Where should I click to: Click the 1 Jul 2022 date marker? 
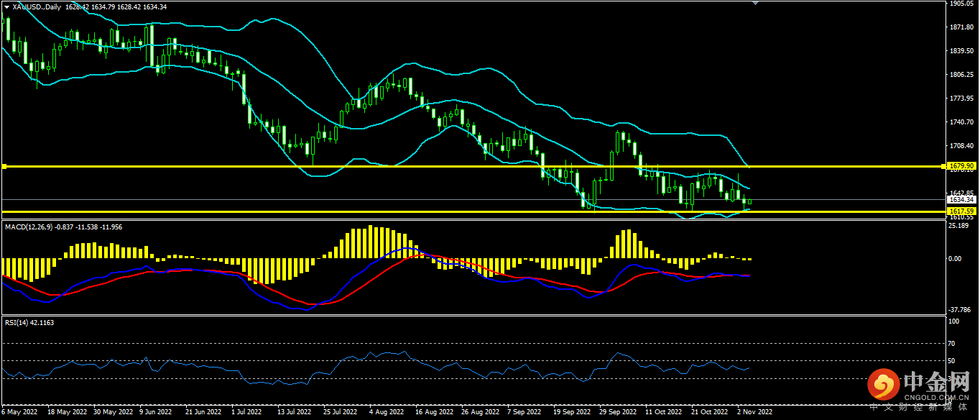click(x=246, y=412)
